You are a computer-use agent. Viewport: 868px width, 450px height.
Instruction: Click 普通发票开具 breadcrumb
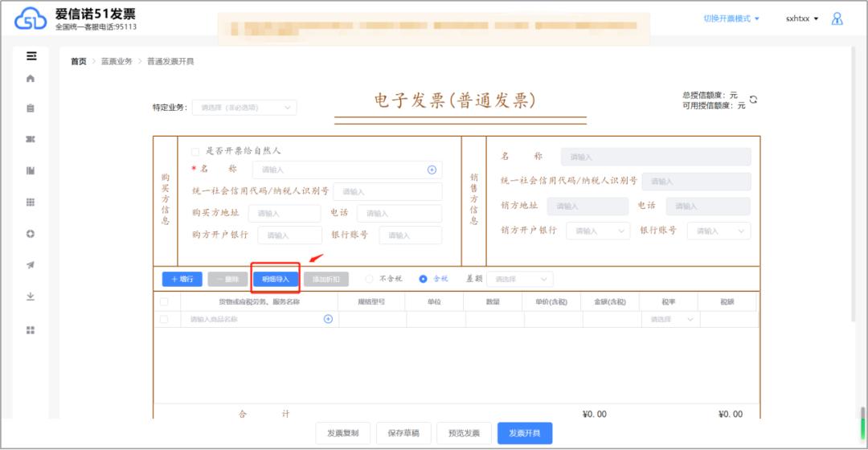(170, 61)
